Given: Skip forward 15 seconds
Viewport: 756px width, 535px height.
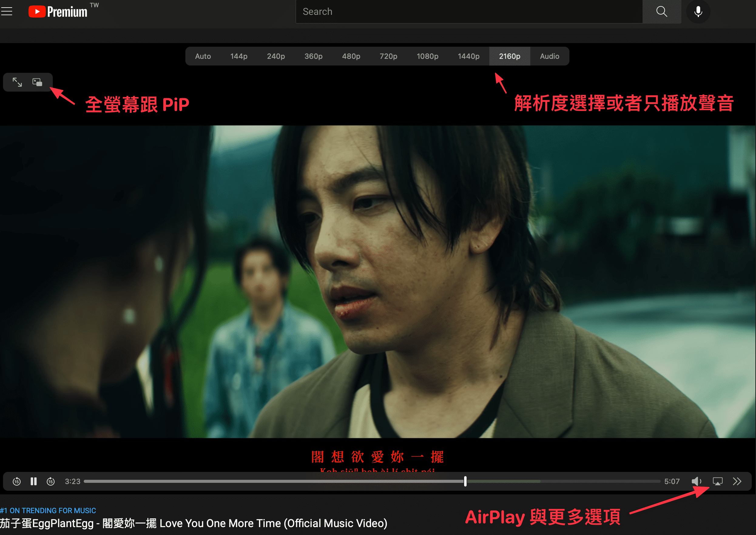Looking at the screenshot, I should pos(51,481).
